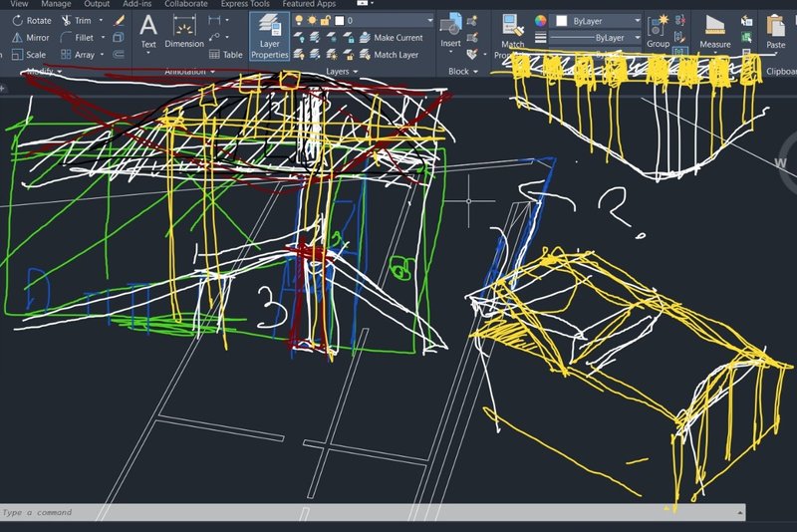Toggle the layer lightbulb on/off icon
797x532 pixels.
click(x=301, y=20)
